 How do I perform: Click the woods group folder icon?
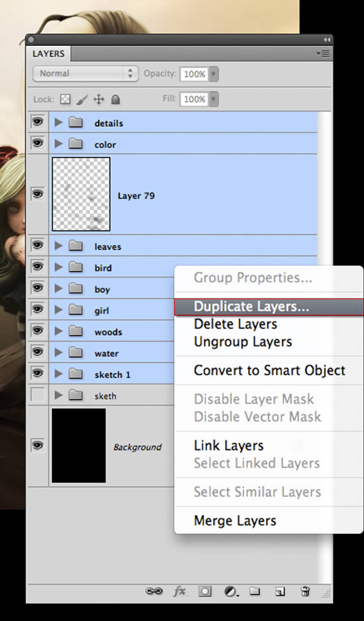75,332
